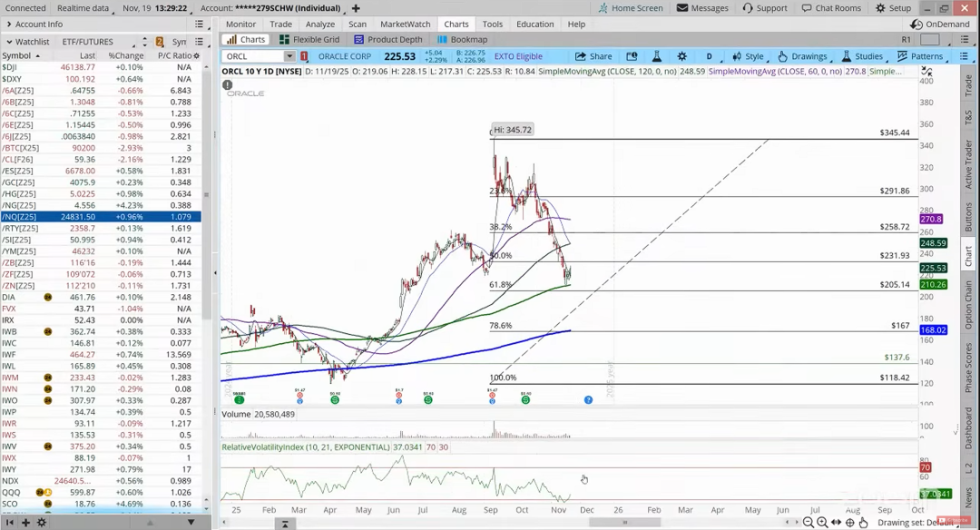Collapse the Watchlist gadget
The image size is (980, 530).
pos(9,42)
